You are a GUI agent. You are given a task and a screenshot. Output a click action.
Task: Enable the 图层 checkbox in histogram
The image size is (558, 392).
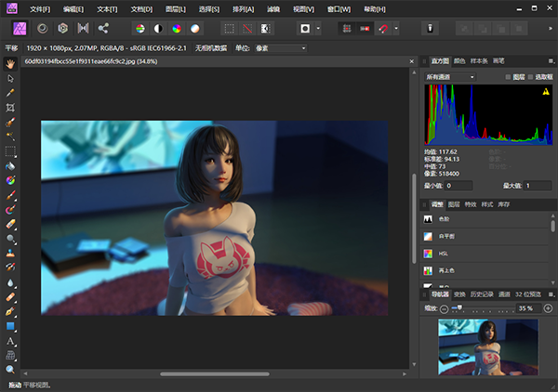tap(508, 76)
